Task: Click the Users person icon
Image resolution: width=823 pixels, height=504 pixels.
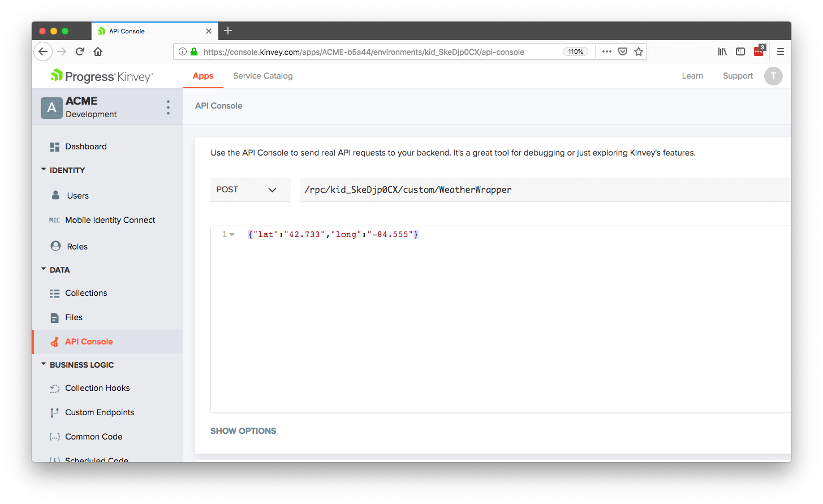Action: click(x=55, y=195)
